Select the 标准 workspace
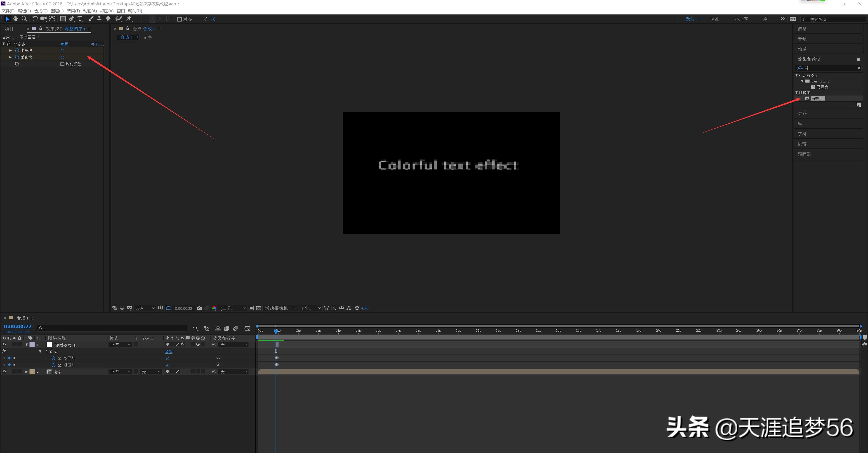Viewport: 868px width, 453px height. pyautogui.click(x=714, y=19)
